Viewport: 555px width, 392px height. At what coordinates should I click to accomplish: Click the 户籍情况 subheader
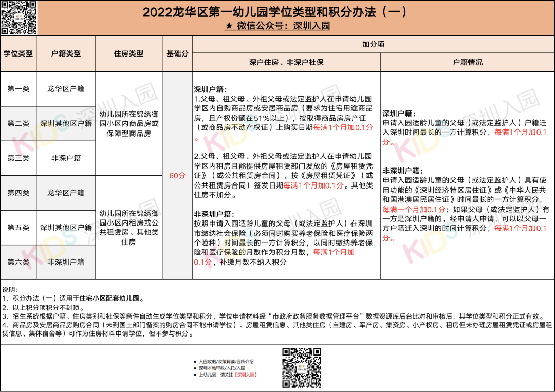pos(468,62)
